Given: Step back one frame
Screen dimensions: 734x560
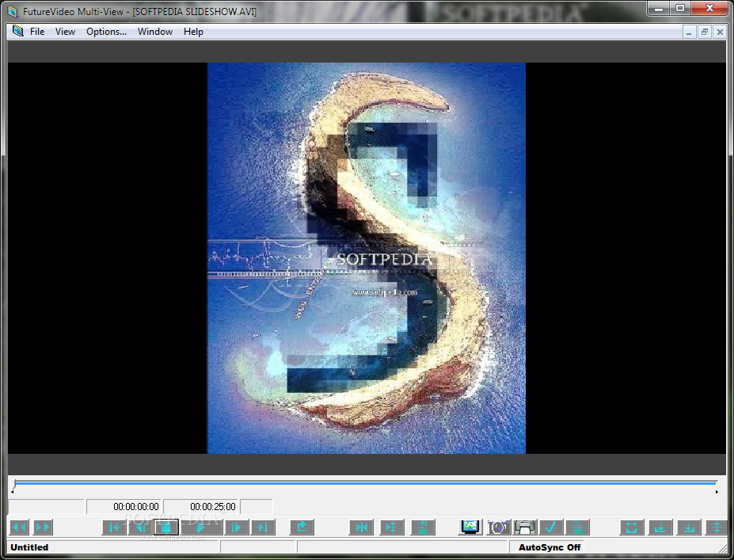Looking at the screenshot, I should pyautogui.click(x=139, y=528).
